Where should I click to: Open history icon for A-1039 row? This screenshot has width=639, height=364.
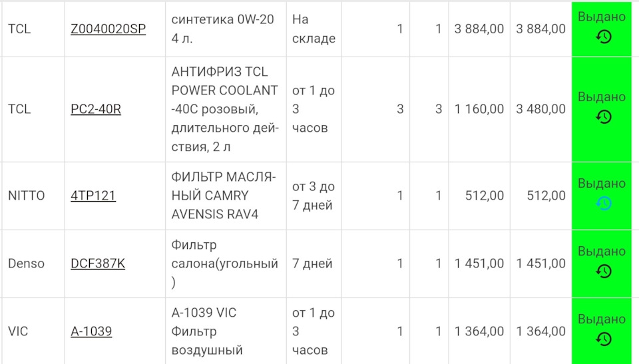[604, 339]
